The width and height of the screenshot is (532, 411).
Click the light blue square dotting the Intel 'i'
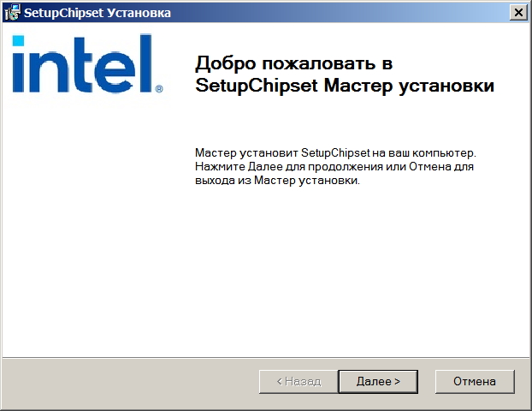[x=18, y=41]
